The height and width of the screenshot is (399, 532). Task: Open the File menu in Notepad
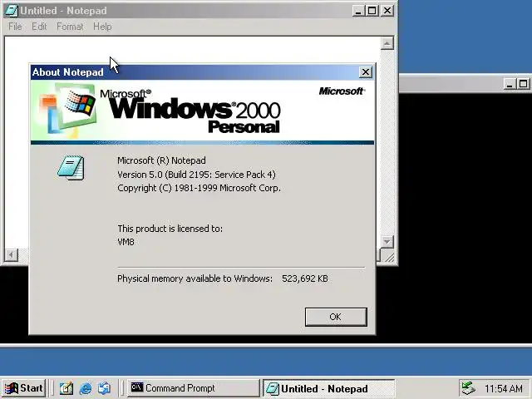click(x=15, y=27)
